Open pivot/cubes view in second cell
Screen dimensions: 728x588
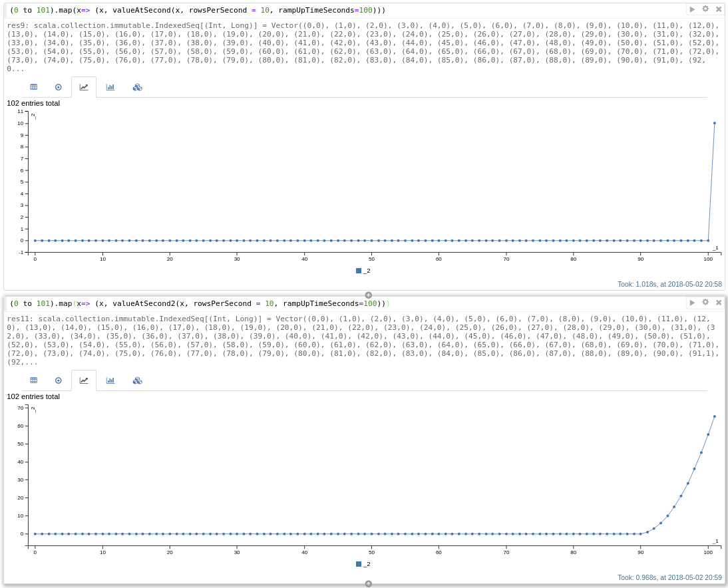(x=138, y=380)
